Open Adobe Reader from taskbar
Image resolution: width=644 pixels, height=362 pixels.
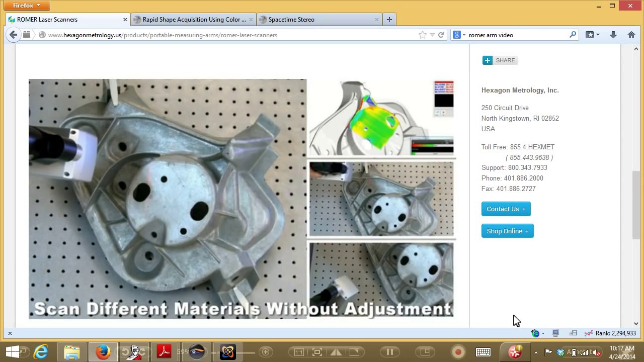[165, 352]
